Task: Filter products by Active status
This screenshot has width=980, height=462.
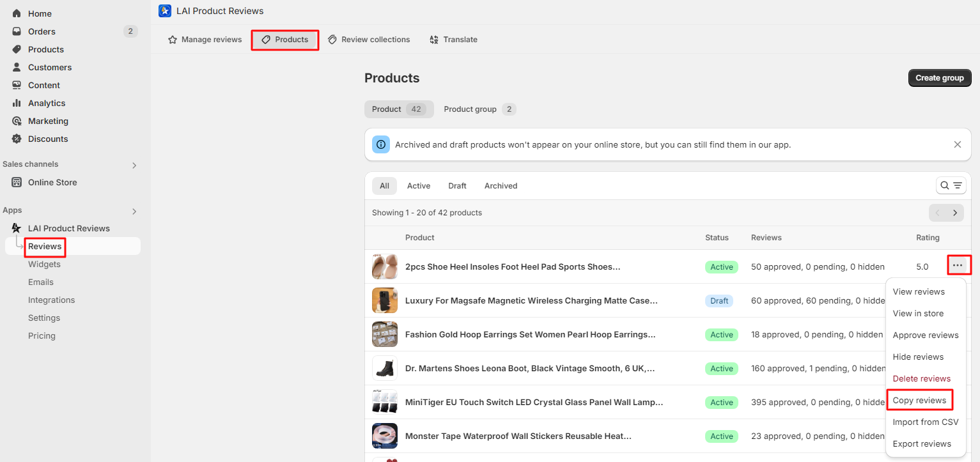Action: pos(419,186)
